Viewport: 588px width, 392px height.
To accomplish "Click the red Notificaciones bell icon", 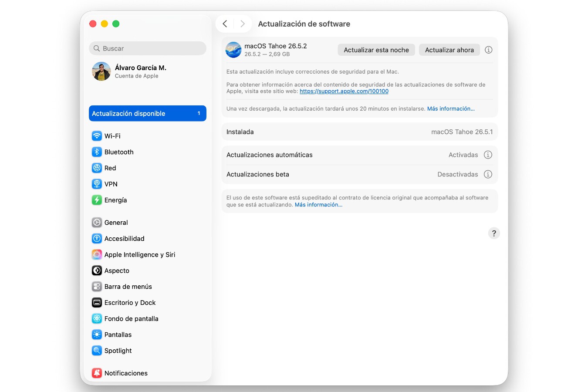I will (97, 373).
